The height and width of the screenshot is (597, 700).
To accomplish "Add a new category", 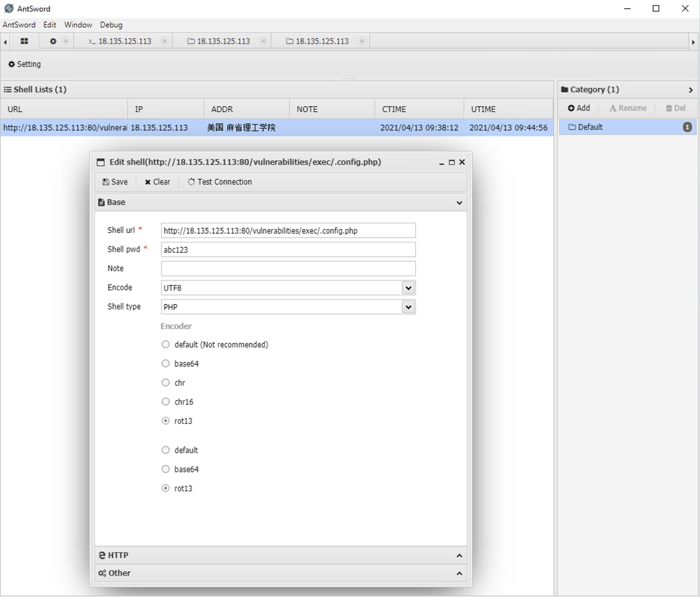I will tap(579, 108).
